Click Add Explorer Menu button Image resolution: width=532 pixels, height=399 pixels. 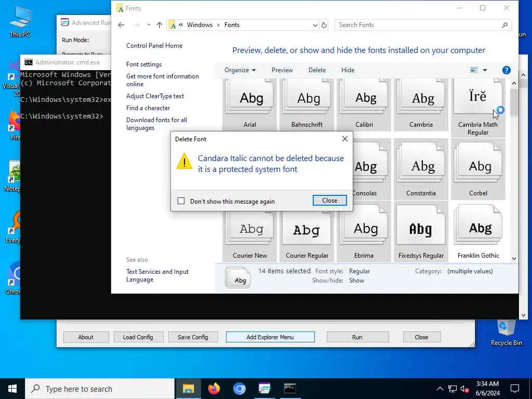click(x=270, y=337)
